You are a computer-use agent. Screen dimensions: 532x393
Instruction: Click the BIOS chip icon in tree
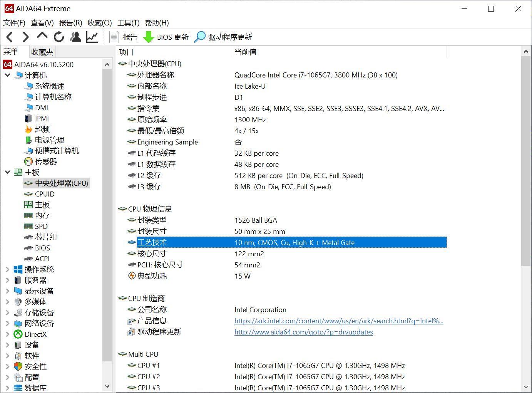(x=28, y=248)
